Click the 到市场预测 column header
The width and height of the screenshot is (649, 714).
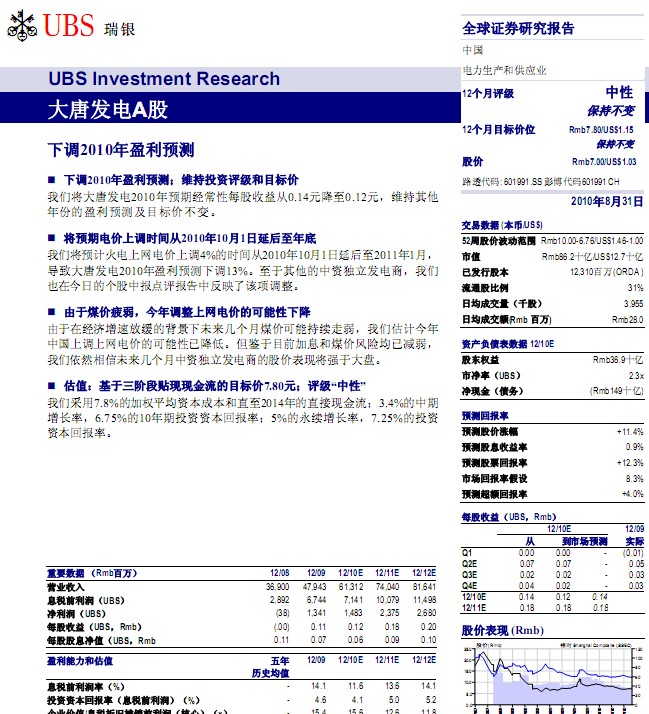tap(584, 541)
